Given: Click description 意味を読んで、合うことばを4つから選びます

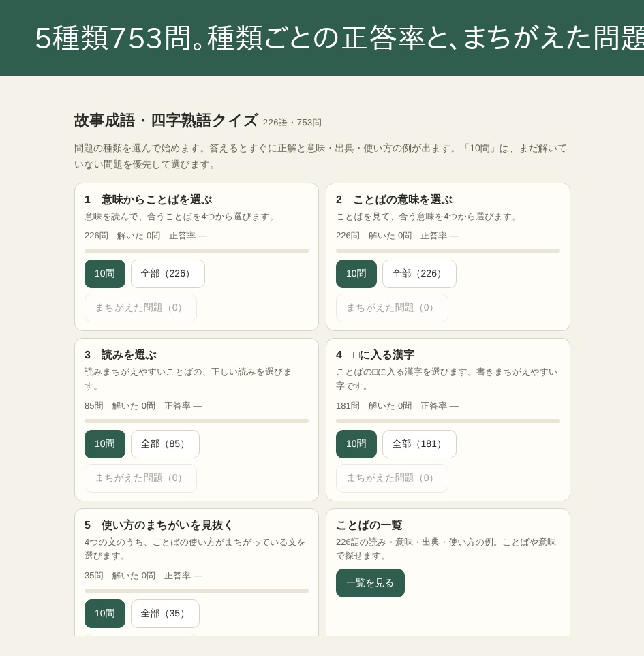Looking at the screenshot, I should click(181, 217).
